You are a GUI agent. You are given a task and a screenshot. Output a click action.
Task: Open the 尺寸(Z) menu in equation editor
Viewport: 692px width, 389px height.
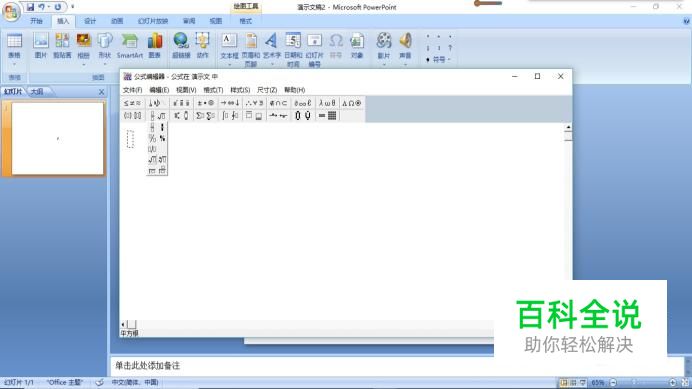click(267, 90)
